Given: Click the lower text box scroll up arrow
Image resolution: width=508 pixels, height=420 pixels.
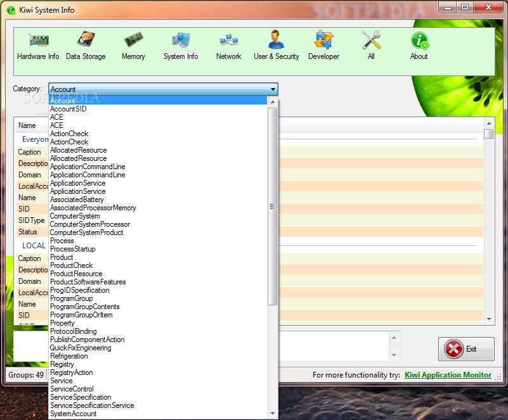Looking at the screenshot, I should point(394,338).
